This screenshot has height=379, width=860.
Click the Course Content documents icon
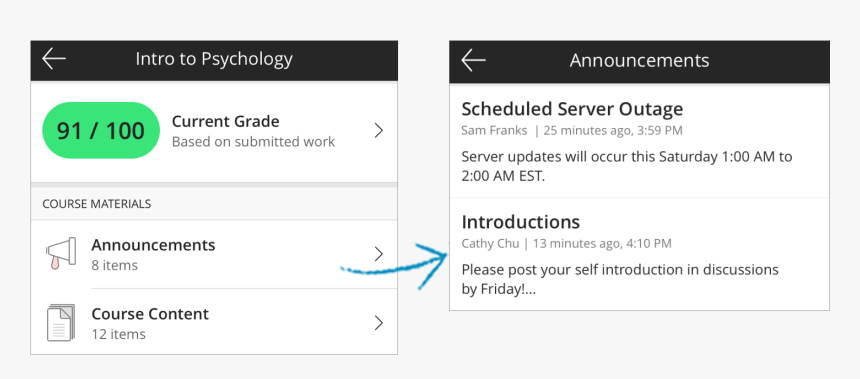tap(60, 323)
